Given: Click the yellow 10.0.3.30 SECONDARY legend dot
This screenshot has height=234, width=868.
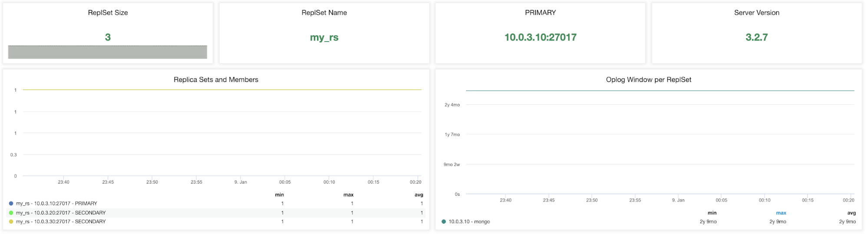Looking at the screenshot, I should pos(11,221).
